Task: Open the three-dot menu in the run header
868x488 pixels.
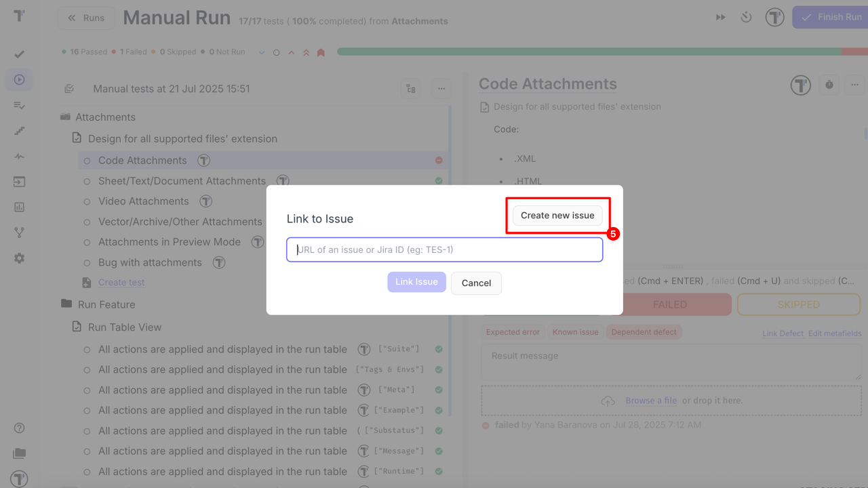Action: [x=441, y=89]
